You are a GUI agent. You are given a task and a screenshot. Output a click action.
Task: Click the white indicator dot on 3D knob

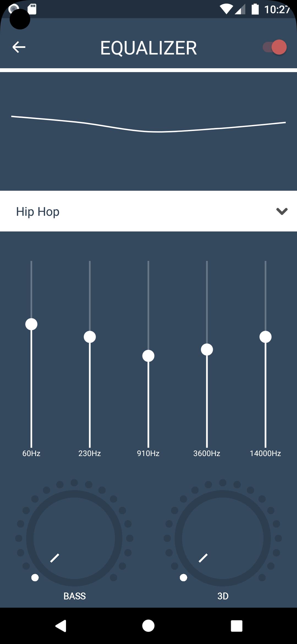coord(183,578)
